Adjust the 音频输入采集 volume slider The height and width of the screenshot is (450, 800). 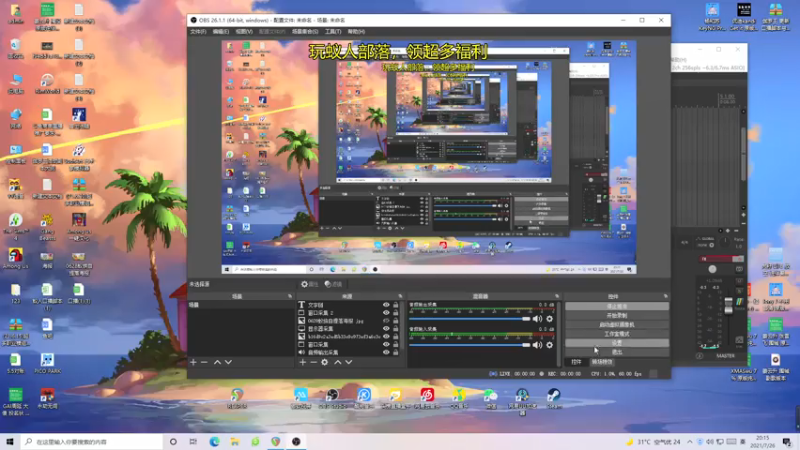tap(470, 345)
